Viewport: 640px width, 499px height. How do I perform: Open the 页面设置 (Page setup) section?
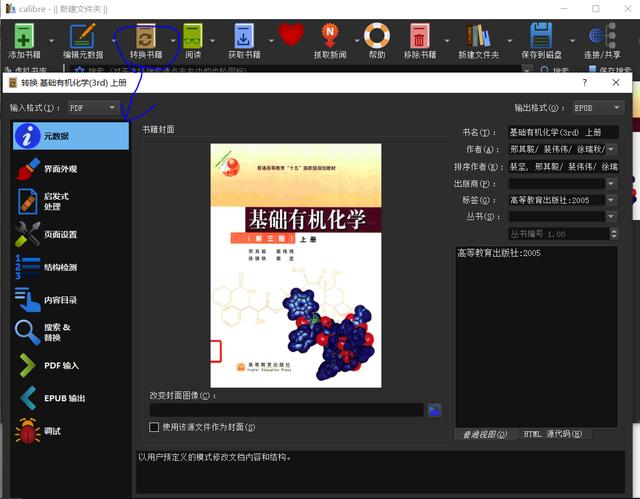pos(71,234)
